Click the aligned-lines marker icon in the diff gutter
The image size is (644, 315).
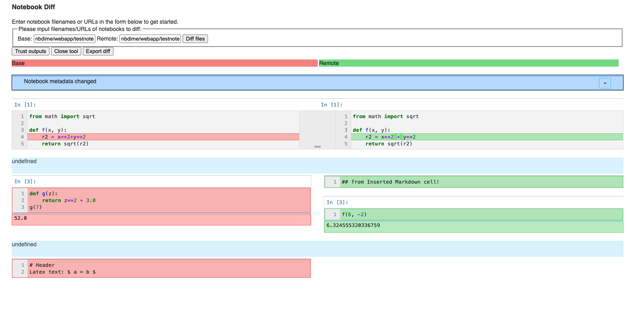click(317, 147)
